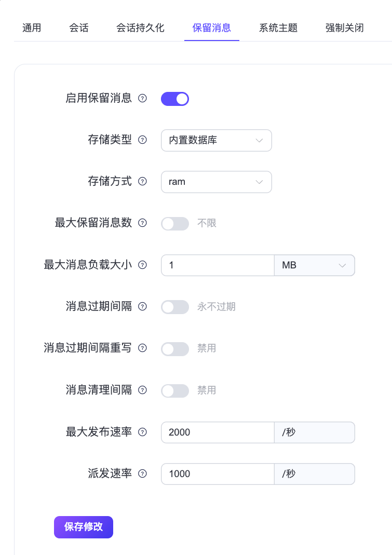Click the 最大消息负载大小 help icon
392x555 pixels.
[x=142, y=265]
